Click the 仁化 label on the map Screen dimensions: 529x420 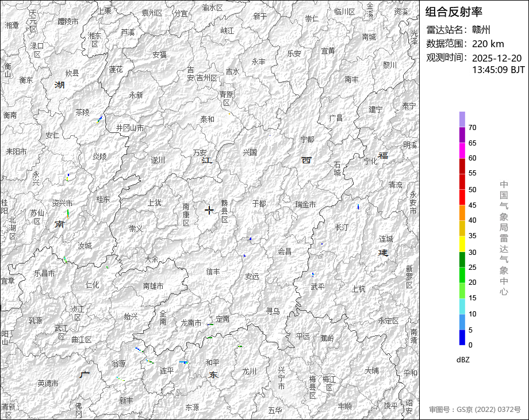93,285
